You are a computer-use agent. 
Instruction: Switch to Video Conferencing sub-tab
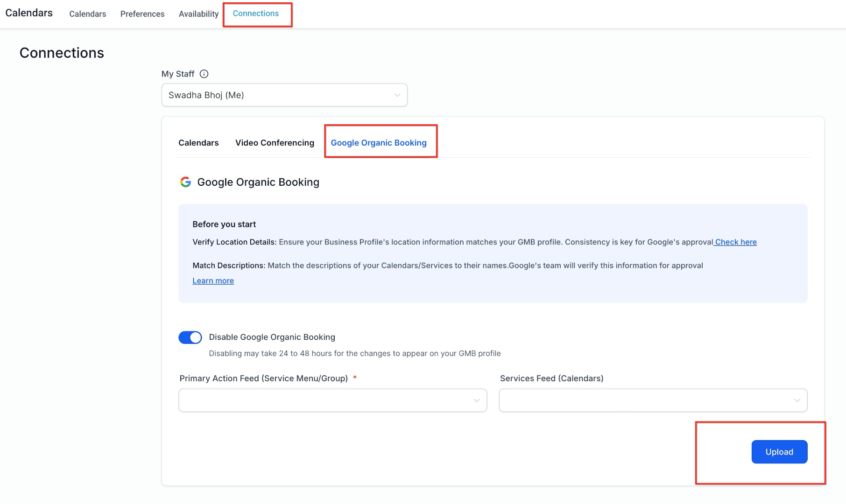click(x=275, y=143)
